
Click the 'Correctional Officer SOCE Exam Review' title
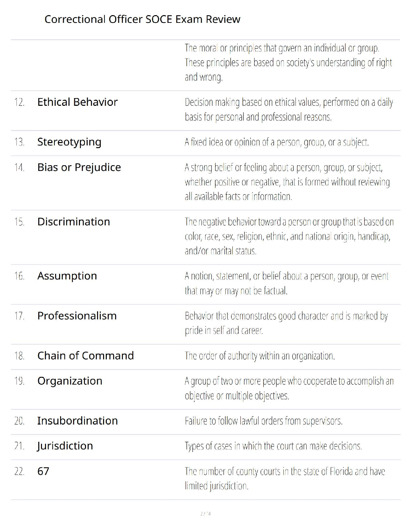tap(142, 19)
